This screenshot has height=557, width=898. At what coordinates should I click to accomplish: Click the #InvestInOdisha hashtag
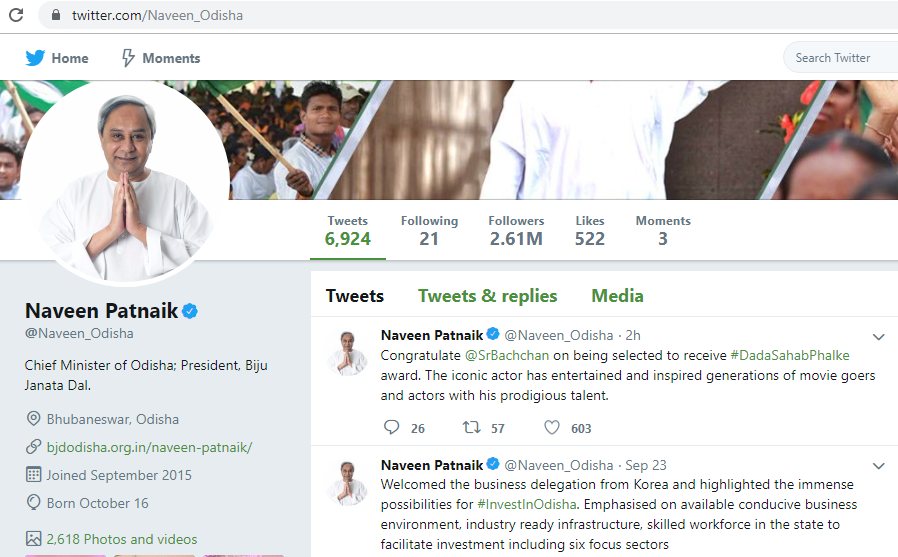(x=527, y=504)
